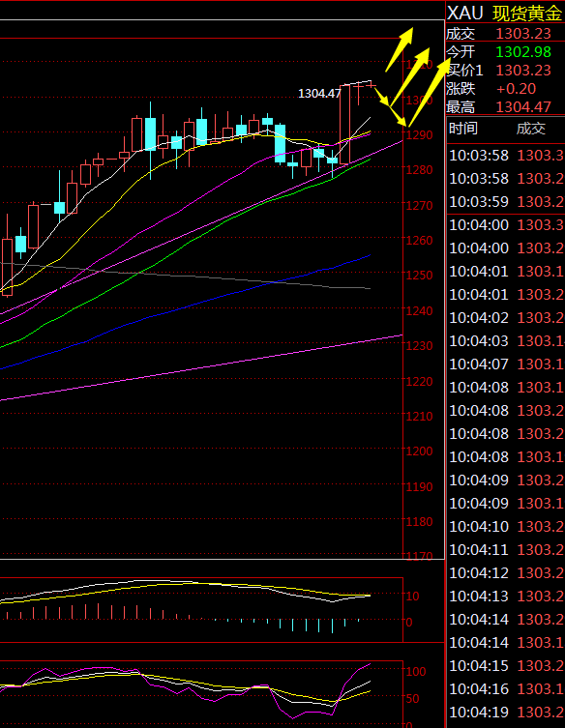Select the 现货黄金 instrument name

[x=527, y=14]
